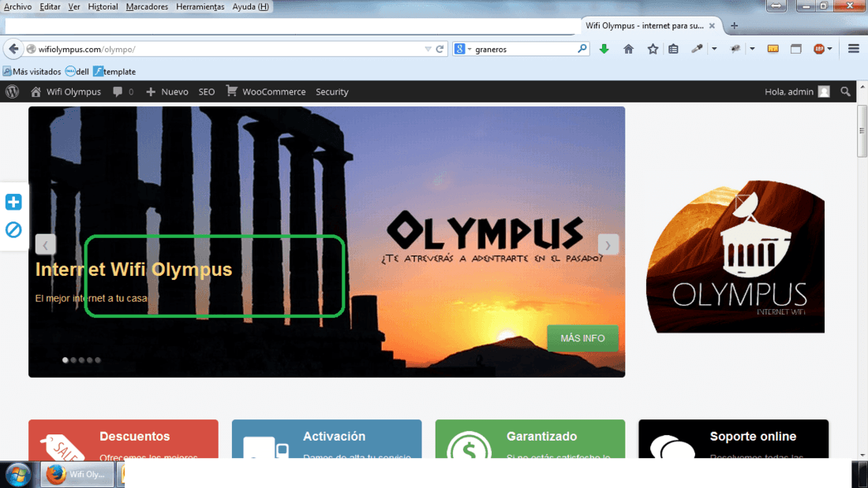The width and height of the screenshot is (868, 488).
Task: Open a new tab with plus button
Action: click(x=734, y=25)
